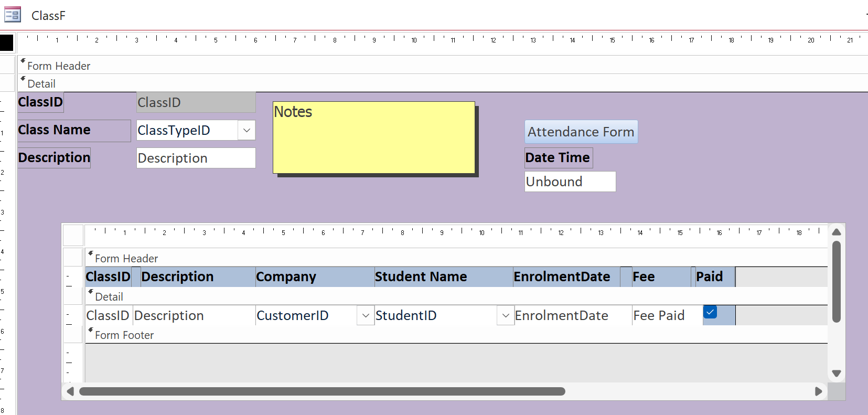Click the Unbound text box
Screen dimensions: 868x415
pyautogui.click(x=570, y=182)
